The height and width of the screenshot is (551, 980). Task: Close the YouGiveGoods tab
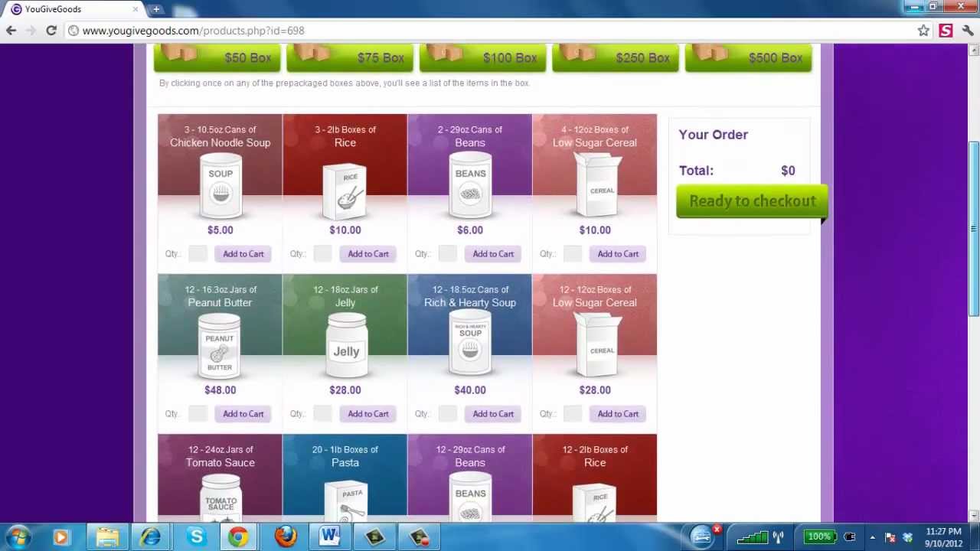(136, 9)
